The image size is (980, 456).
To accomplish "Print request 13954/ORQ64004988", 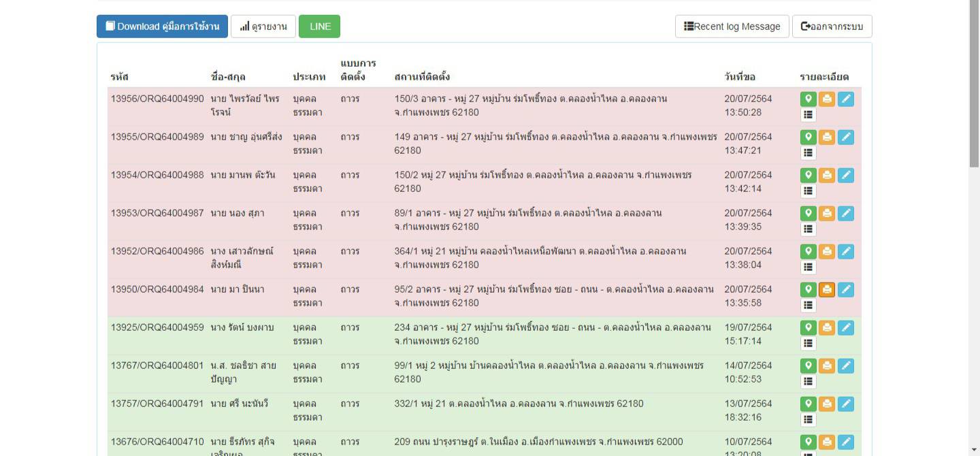I will [827, 175].
